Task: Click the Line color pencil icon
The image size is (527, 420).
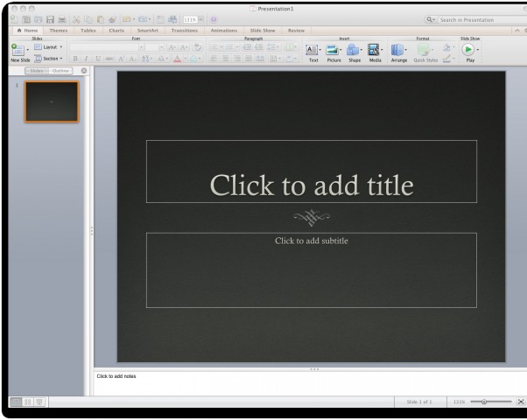Action: [446, 59]
